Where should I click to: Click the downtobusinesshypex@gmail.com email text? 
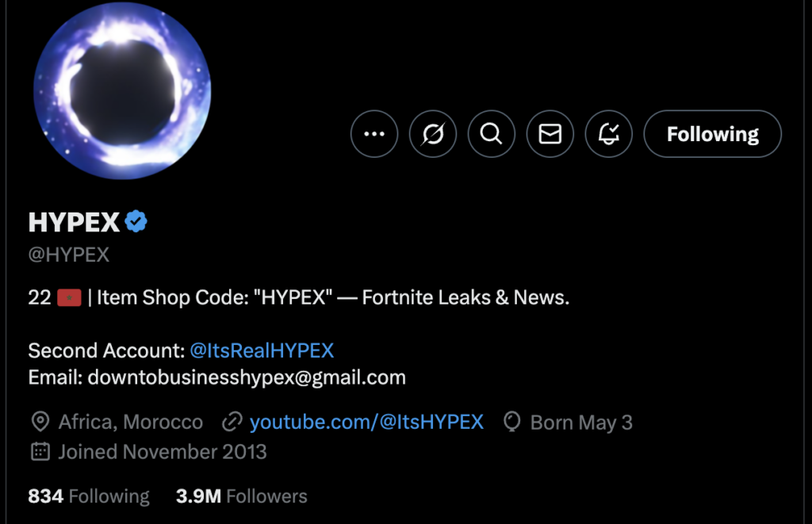click(x=247, y=377)
